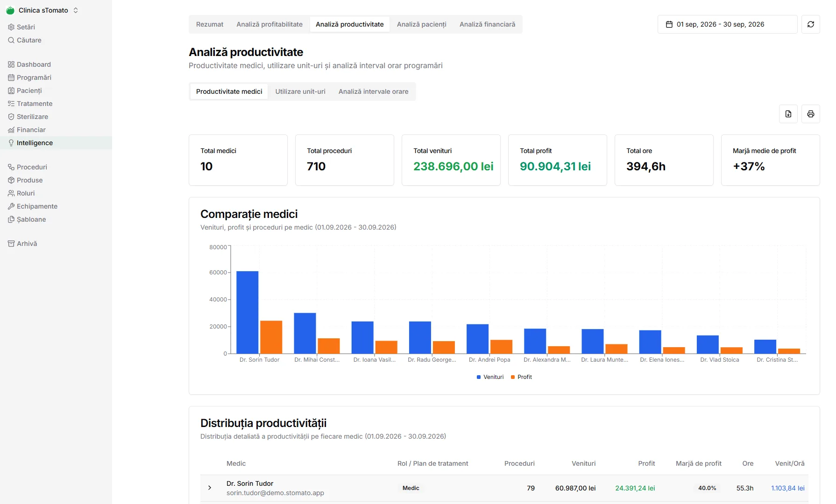Open Setări from the sidebar
This screenshot has width=836, height=504.
click(x=21, y=27)
